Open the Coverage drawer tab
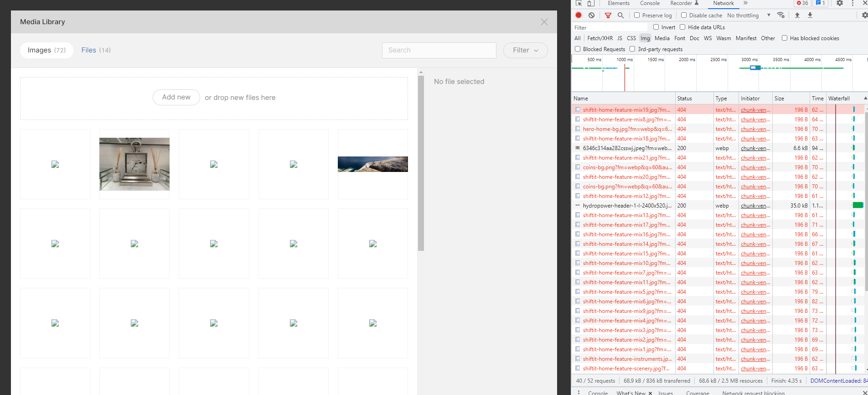868x395 pixels. pos(697,393)
